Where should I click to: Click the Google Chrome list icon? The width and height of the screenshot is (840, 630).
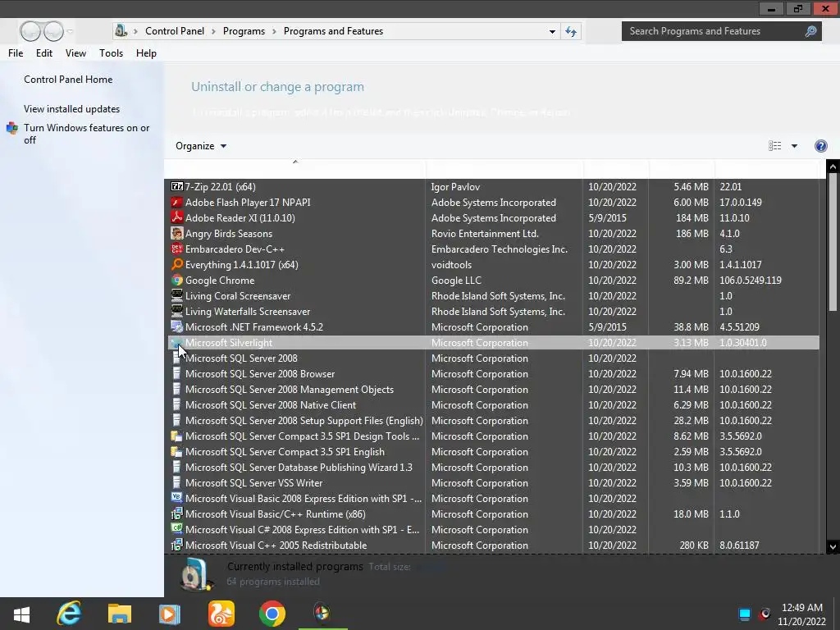[x=177, y=280]
